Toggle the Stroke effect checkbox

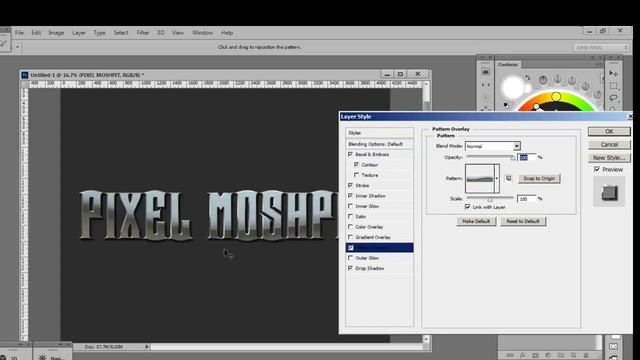tap(350, 185)
